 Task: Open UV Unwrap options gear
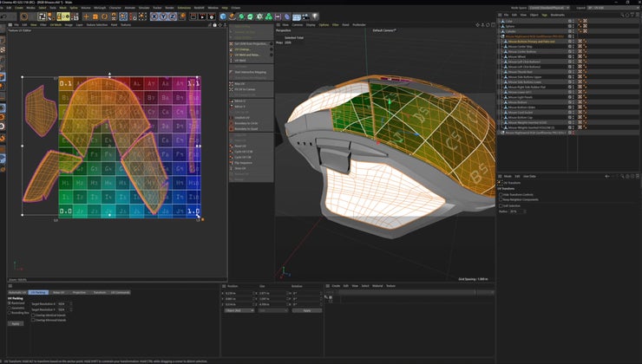tap(271, 49)
